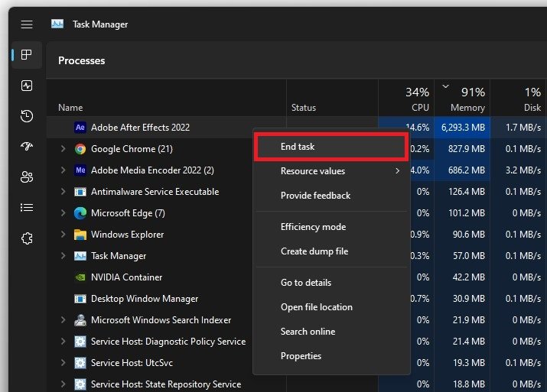The width and height of the screenshot is (547, 392).
Task: Open the Services page icon
Action: pos(27,238)
